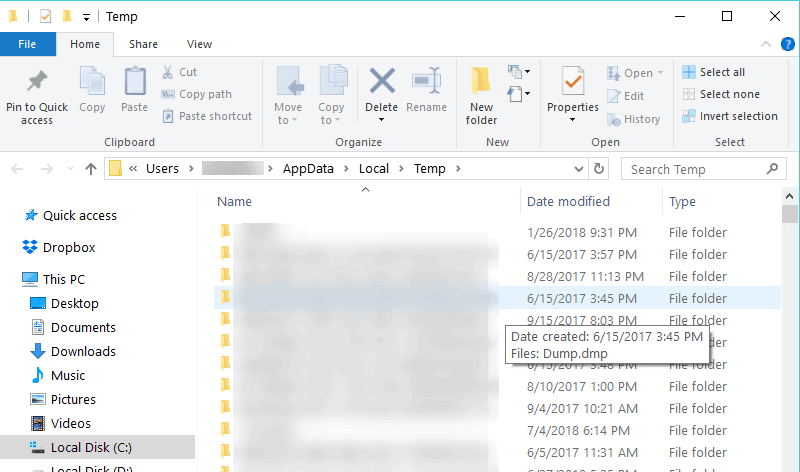Image resolution: width=800 pixels, height=472 pixels.
Task: Click Users in address breadcrumb
Action: (162, 169)
